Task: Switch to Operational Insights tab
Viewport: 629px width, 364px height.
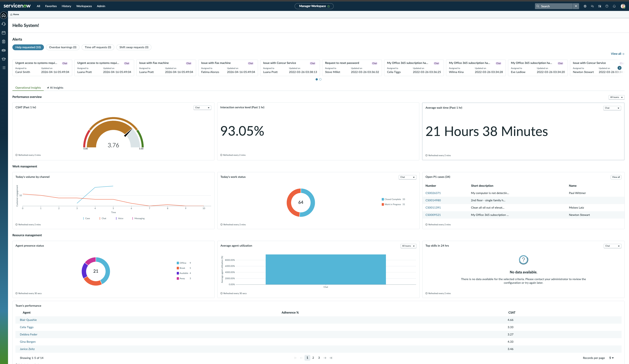Action: (x=28, y=88)
